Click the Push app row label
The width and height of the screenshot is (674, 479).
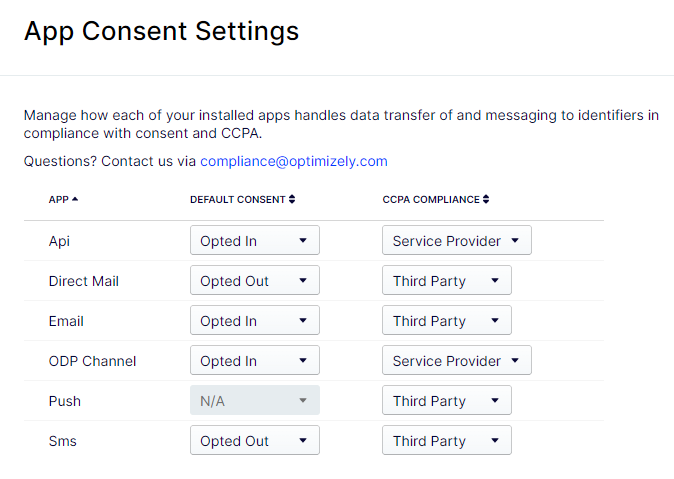(65, 401)
